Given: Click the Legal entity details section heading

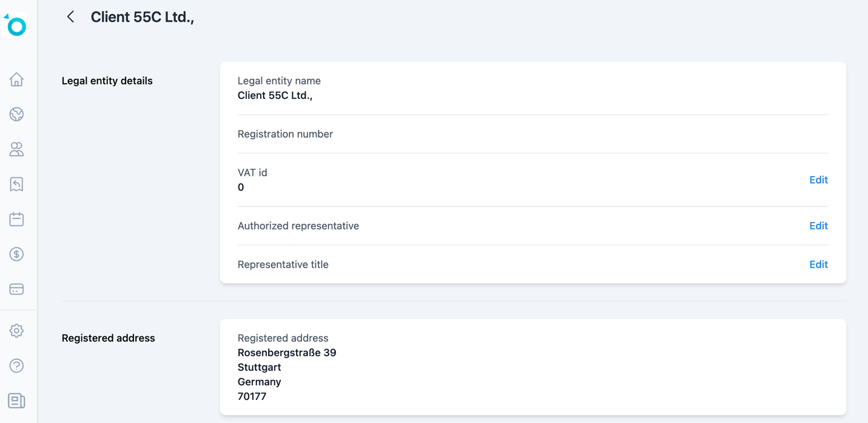Looking at the screenshot, I should 107,81.
